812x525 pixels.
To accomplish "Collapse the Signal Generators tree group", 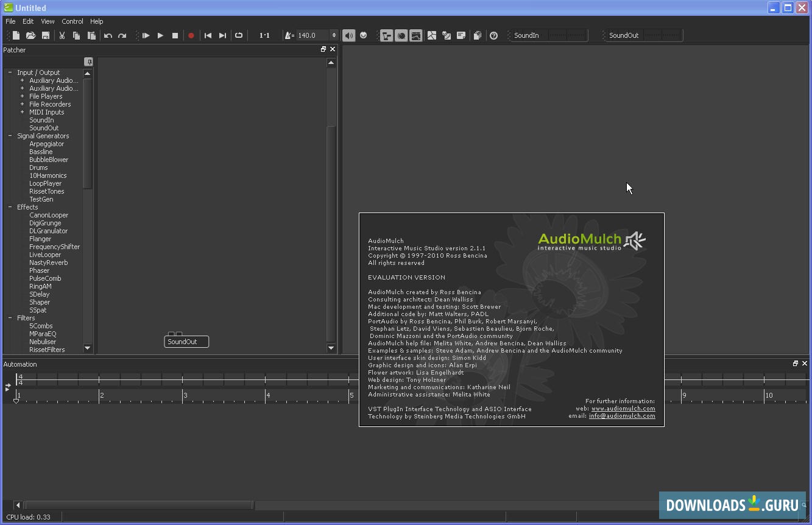I will click(10, 136).
